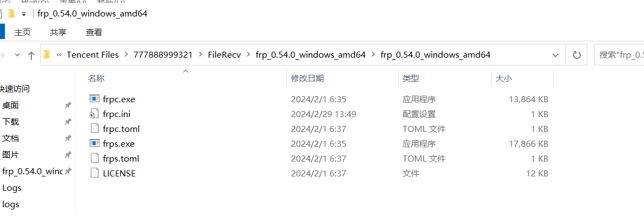The height and width of the screenshot is (216, 644).
Task: Select the frps.exe application icon
Action: pyautogui.click(x=95, y=143)
